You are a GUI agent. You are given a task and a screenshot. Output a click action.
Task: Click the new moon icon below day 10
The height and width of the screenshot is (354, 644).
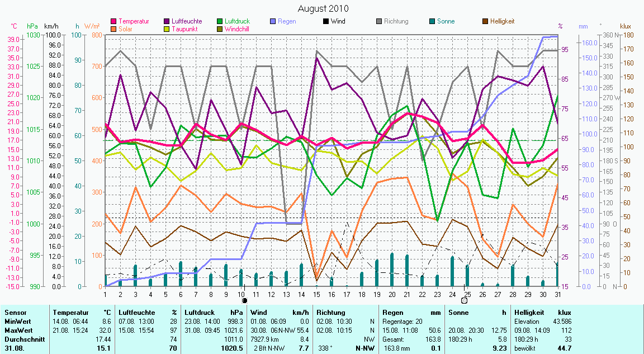[244, 300]
